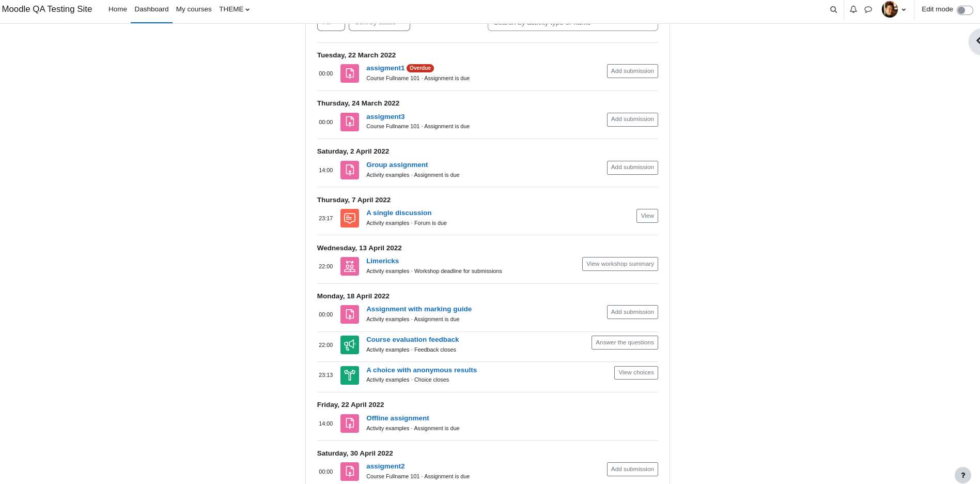
Task: Open the help question mark button
Action: (x=963, y=475)
